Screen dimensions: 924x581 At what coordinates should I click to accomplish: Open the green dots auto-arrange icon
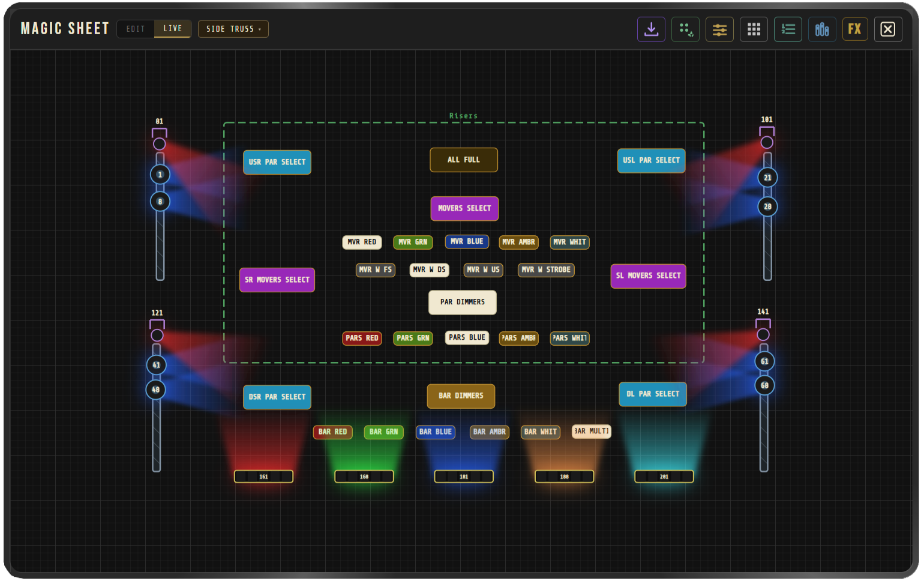(x=686, y=29)
